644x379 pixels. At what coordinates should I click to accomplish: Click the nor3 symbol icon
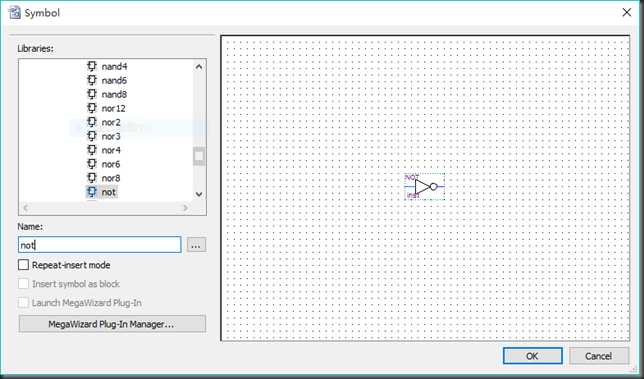point(92,136)
